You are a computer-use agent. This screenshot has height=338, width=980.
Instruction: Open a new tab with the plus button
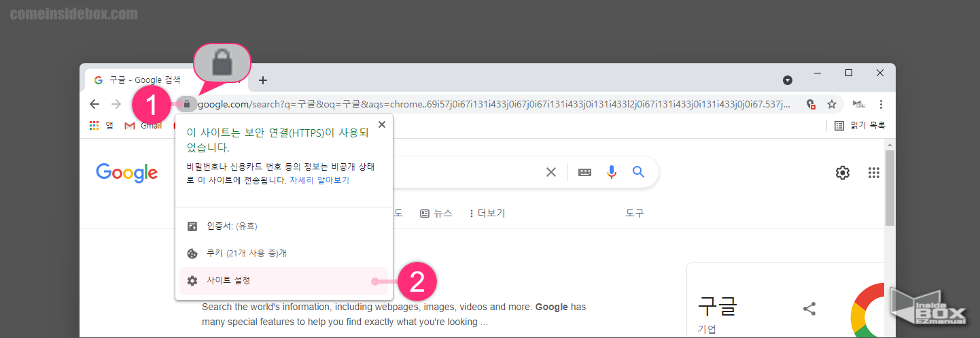(x=263, y=80)
